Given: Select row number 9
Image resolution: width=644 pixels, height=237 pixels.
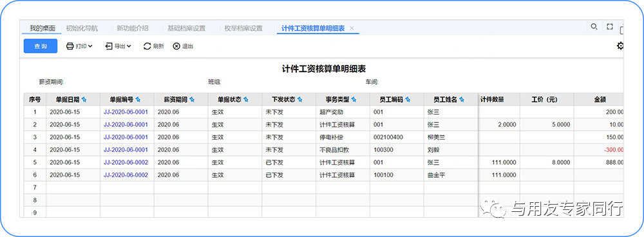Looking at the screenshot, I should point(35,213).
